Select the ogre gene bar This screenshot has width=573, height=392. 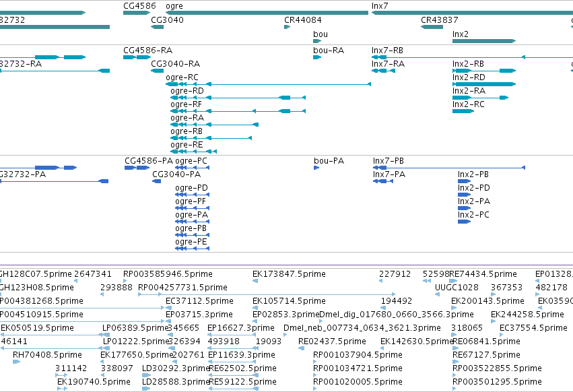tap(267, 13)
